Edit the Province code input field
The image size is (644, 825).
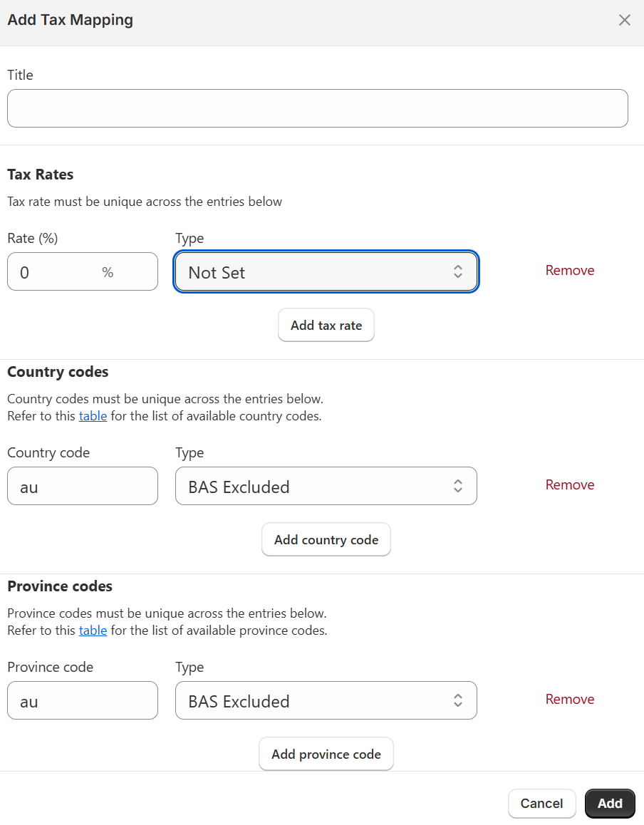[x=83, y=700]
